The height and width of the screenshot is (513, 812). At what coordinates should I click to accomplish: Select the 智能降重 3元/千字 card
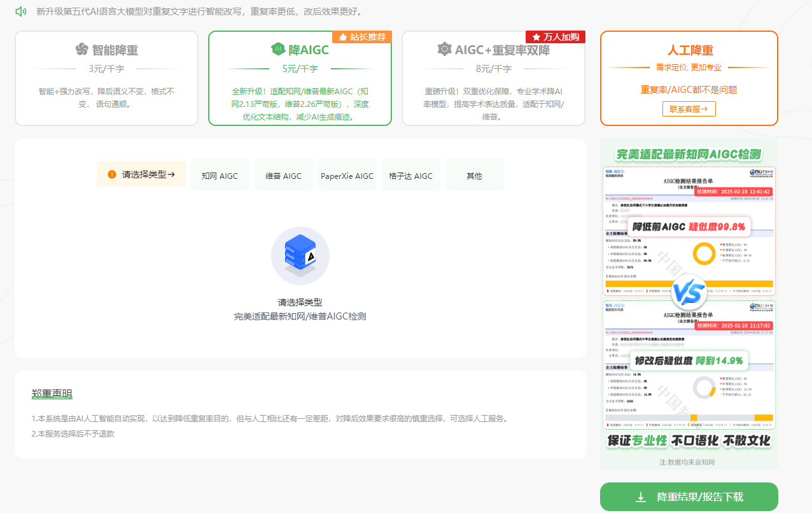[107, 78]
